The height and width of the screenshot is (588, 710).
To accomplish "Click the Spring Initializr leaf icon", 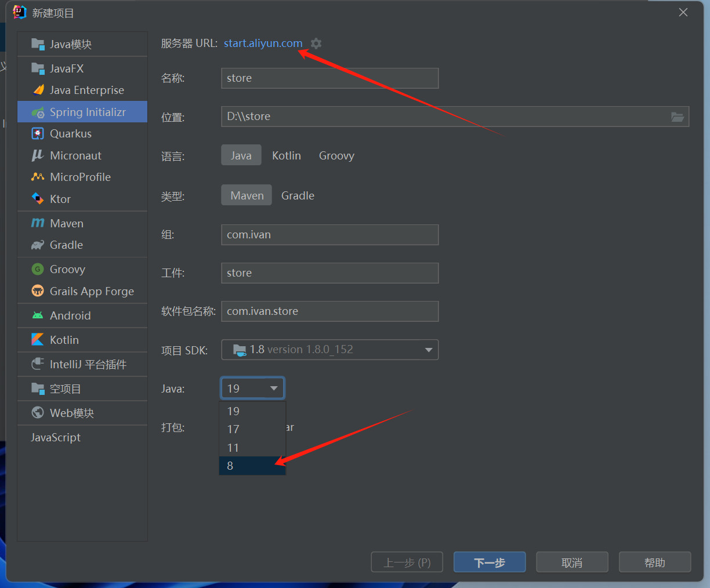I will pos(38,112).
